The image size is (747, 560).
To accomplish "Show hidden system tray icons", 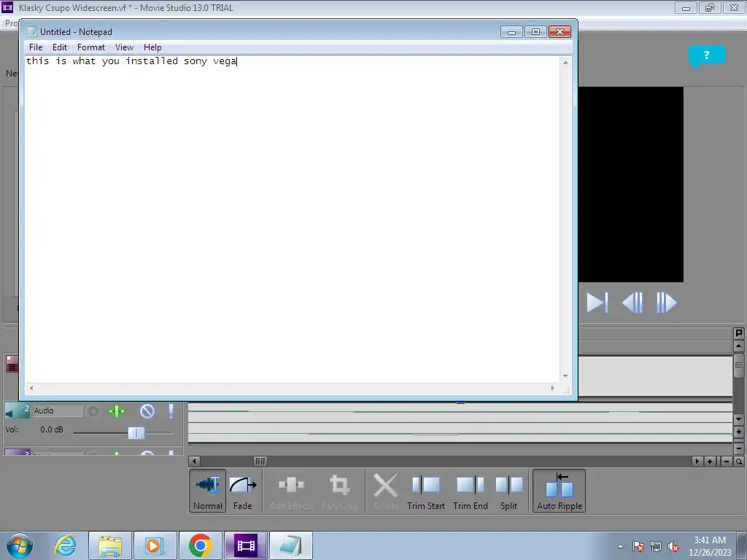I will pyautogui.click(x=620, y=546).
